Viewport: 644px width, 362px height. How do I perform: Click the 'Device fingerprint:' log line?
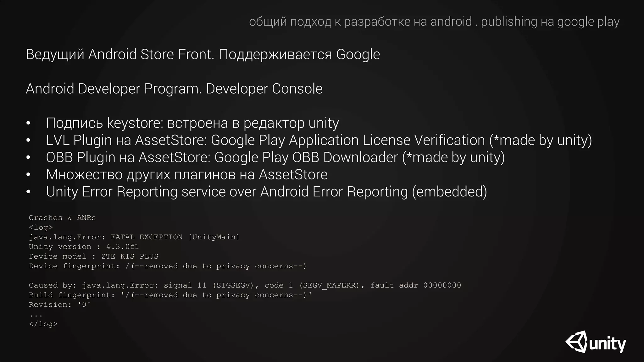click(x=168, y=266)
